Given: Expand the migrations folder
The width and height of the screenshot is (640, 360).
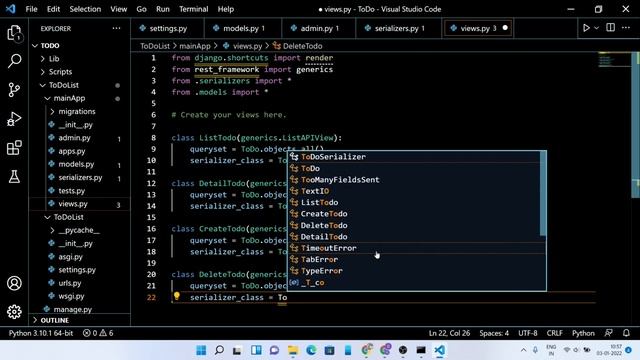Looking at the screenshot, I should coord(76,111).
